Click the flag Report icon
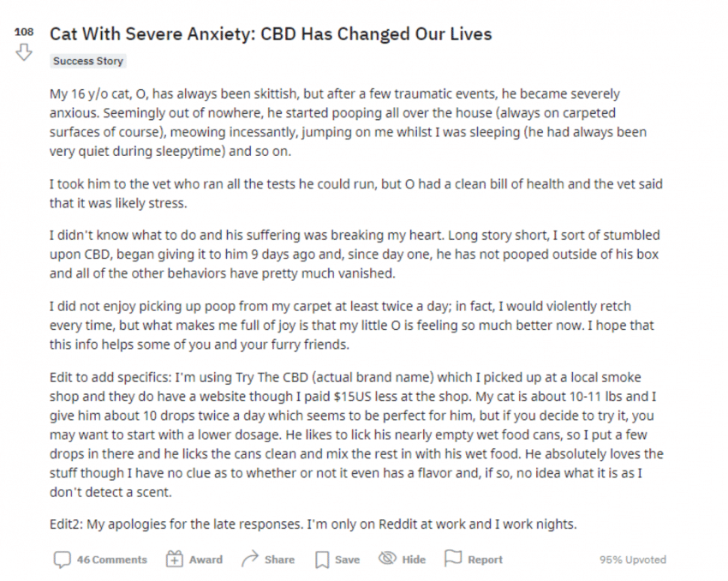Image resolution: width=728 pixels, height=581 pixels. pos(453,558)
